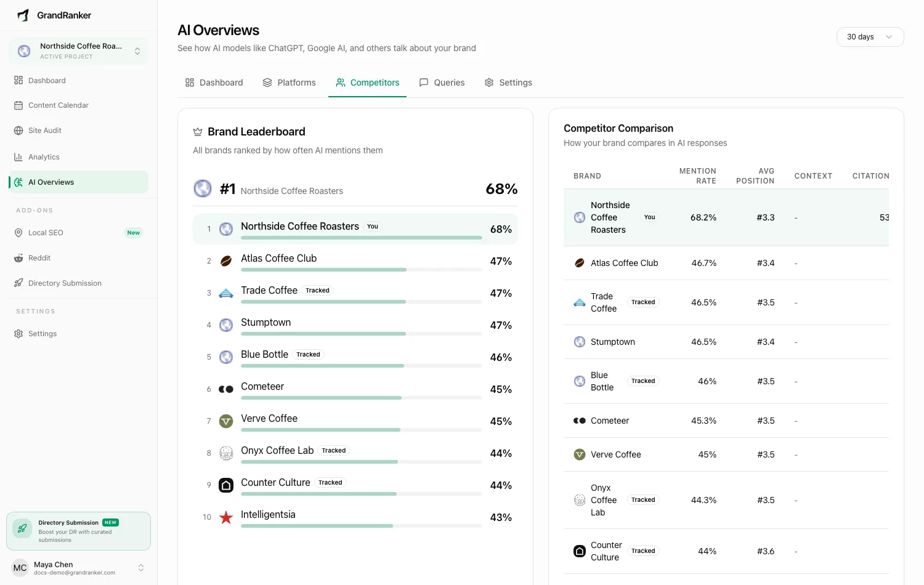Click Stumptown's 46.5% mention rate cell
Viewport: 924px width, 585px height.
pos(703,342)
